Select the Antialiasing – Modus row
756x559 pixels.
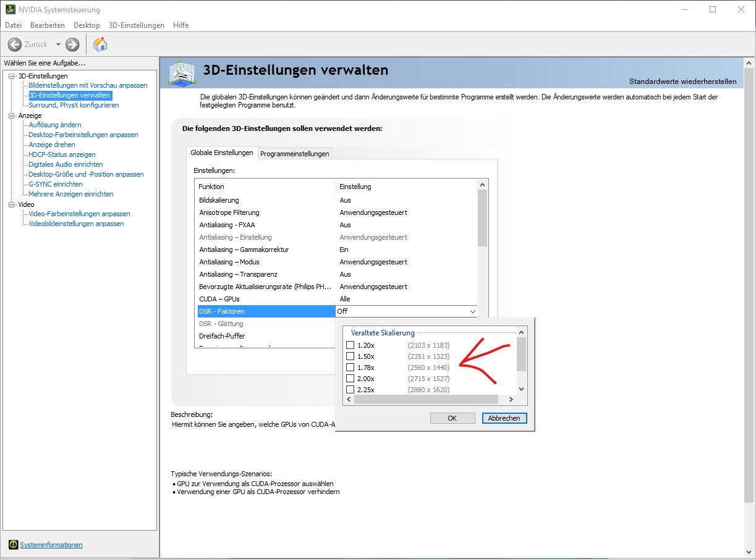336,262
